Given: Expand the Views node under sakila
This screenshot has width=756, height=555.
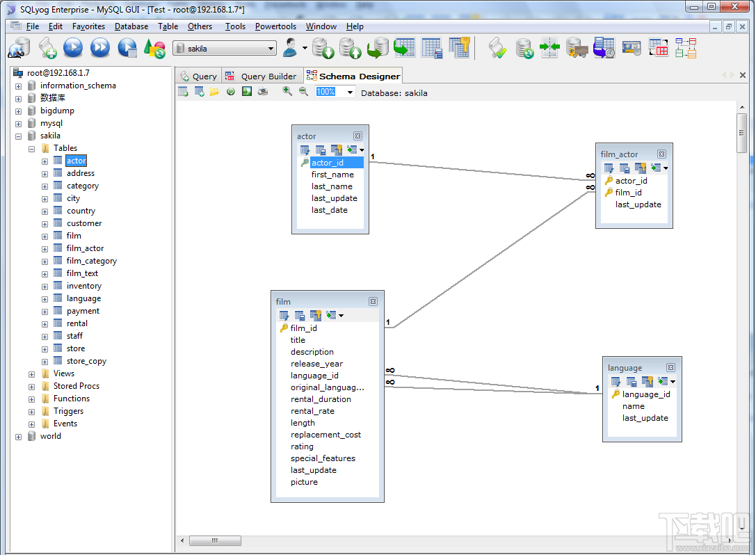Looking at the screenshot, I should coord(31,373).
